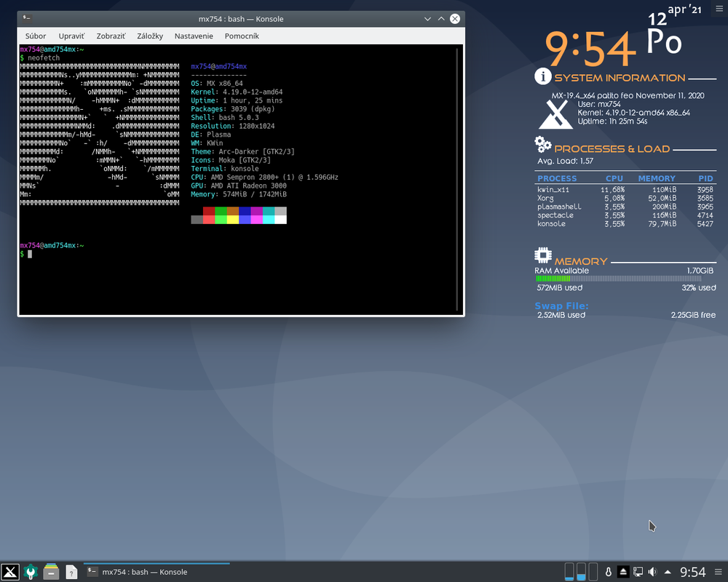This screenshot has width=728, height=582.
Task: Click the 'GPU: AMD ATI Radeon 3000' terminal line
Action: [239, 186]
